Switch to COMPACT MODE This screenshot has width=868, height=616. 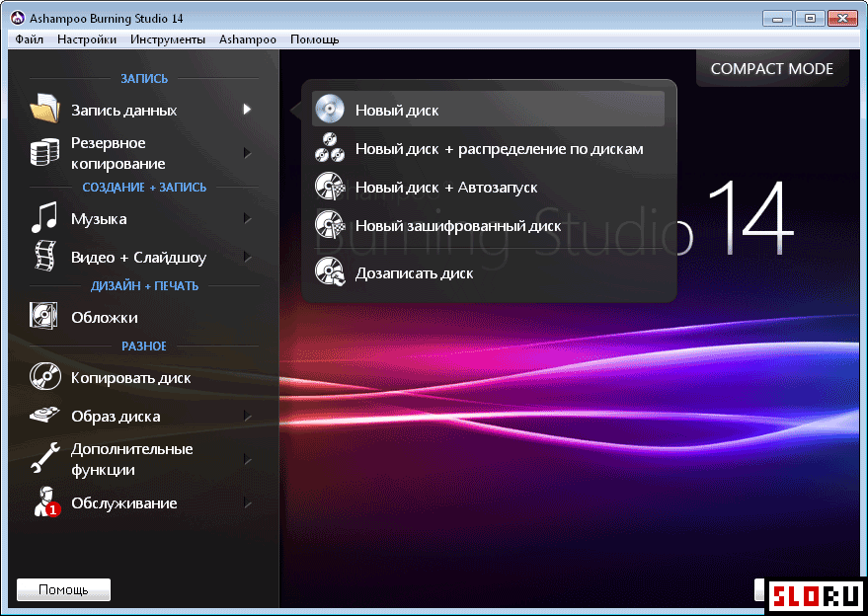point(772,68)
